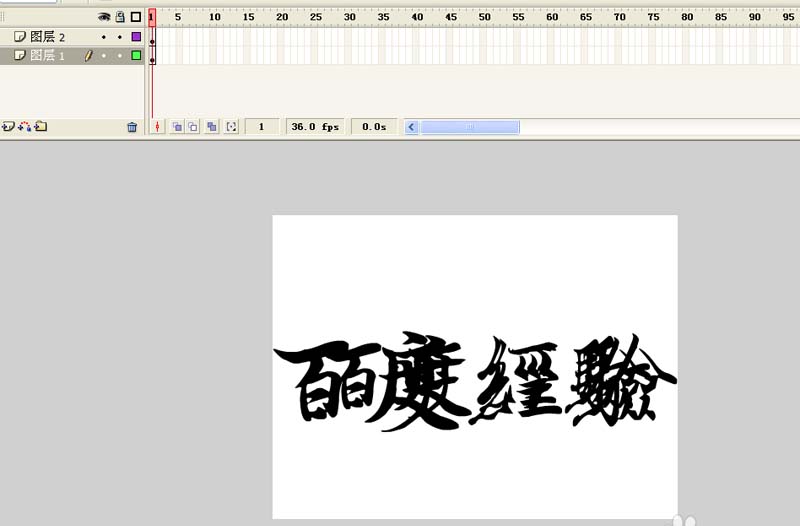Screen dimensions: 800x526
Task: Select keyframe 1 on 图层 2
Action: click(x=152, y=37)
